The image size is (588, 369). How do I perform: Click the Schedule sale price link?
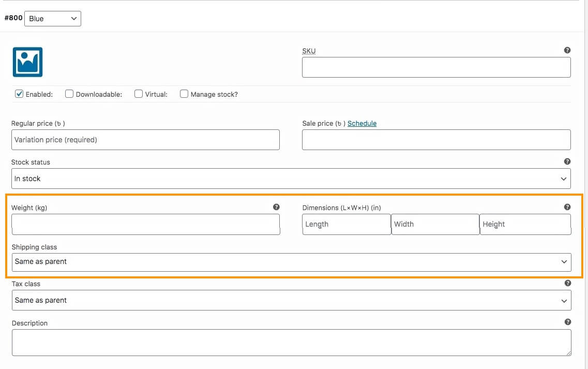point(362,123)
